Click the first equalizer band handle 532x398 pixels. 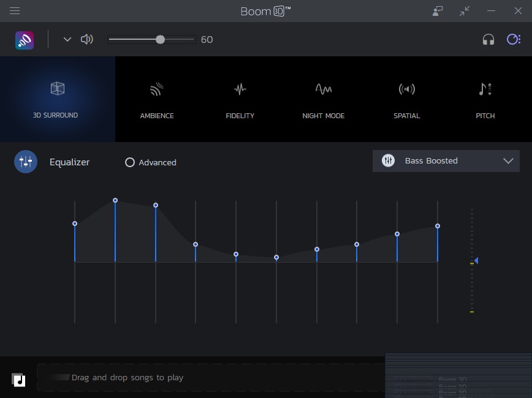pos(75,223)
